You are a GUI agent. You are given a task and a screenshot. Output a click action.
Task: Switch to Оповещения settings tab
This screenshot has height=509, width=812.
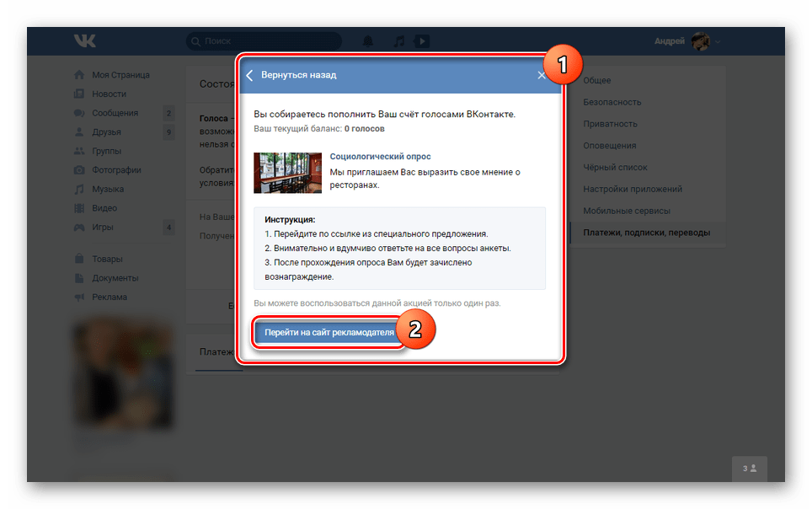tap(610, 146)
